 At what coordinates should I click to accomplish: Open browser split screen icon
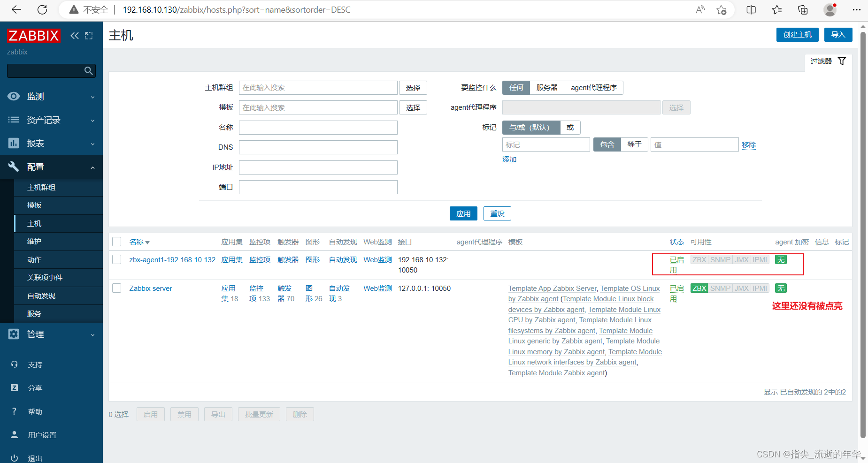[751, 10]
